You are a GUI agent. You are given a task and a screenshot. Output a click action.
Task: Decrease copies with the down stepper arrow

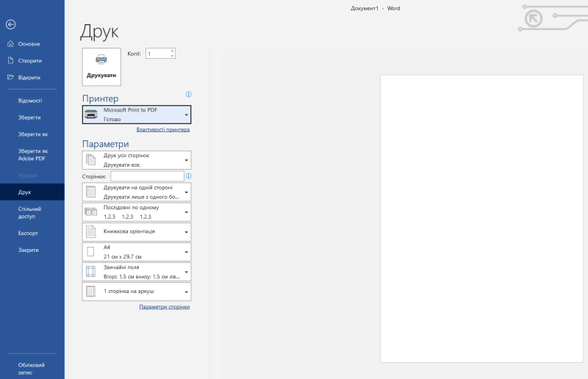pyautogui.click(x=172, y=56)
